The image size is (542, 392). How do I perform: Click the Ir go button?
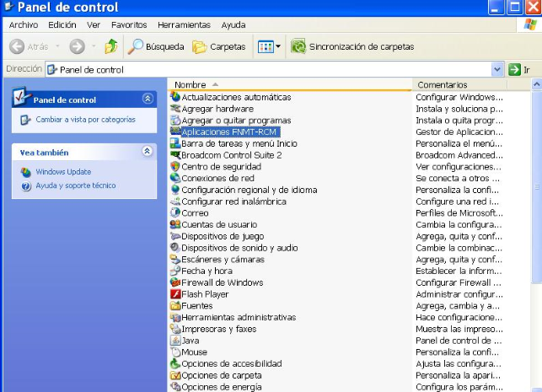click(x=519, y=70)
